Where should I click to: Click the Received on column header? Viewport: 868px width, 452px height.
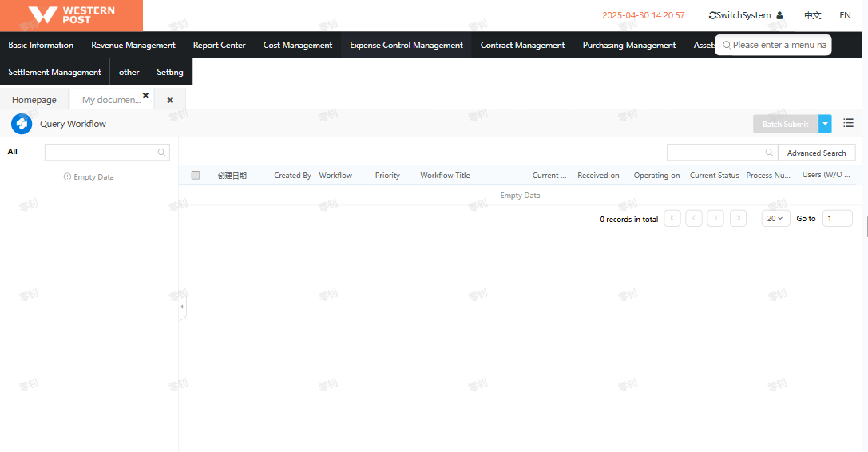[598, 176]
